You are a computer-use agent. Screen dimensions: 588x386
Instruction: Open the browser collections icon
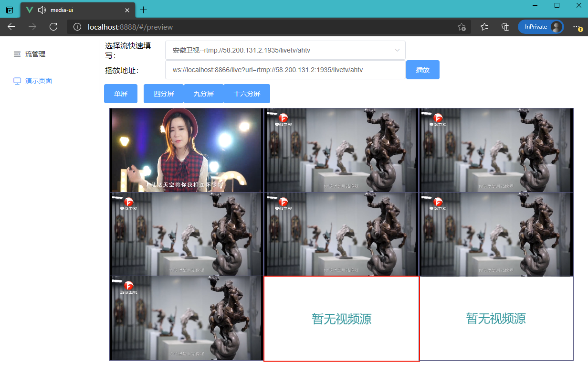point(505,27)
